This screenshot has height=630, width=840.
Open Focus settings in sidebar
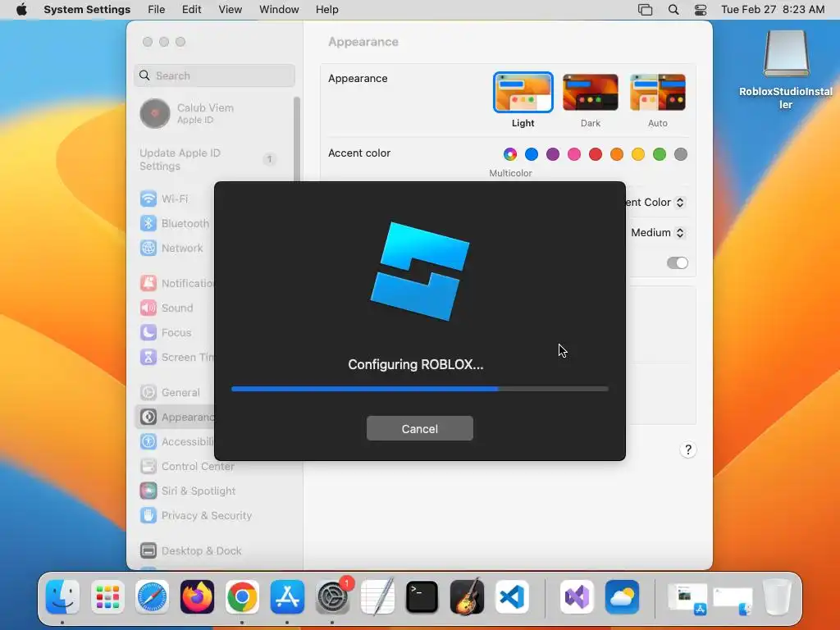tap(166, 333)
